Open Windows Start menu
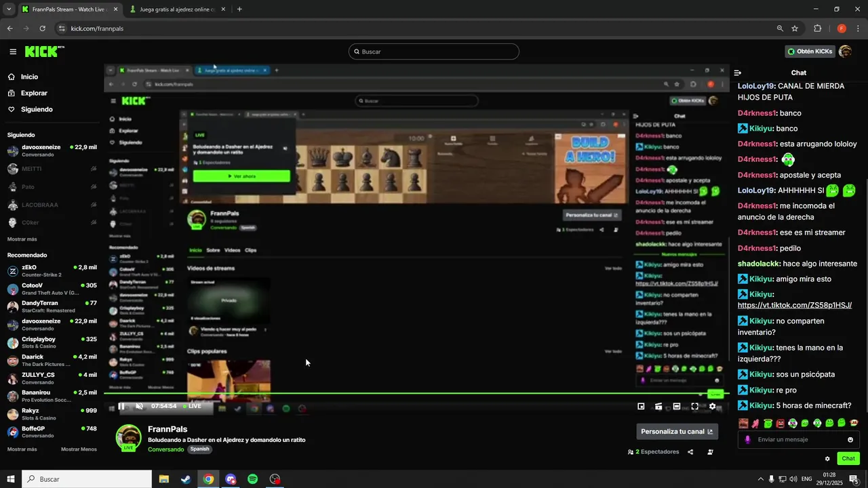The height and width of the screenshot is (488, 868). point(11,479)
